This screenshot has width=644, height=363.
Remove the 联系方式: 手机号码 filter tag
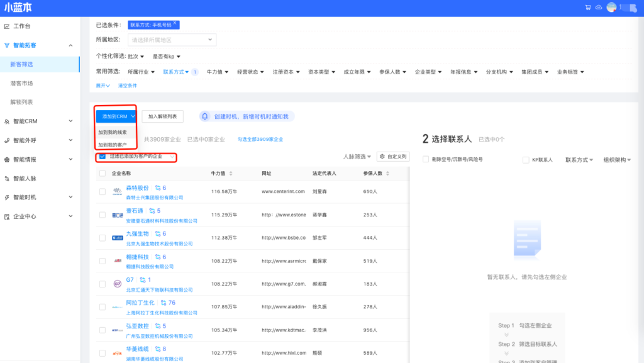175,23
